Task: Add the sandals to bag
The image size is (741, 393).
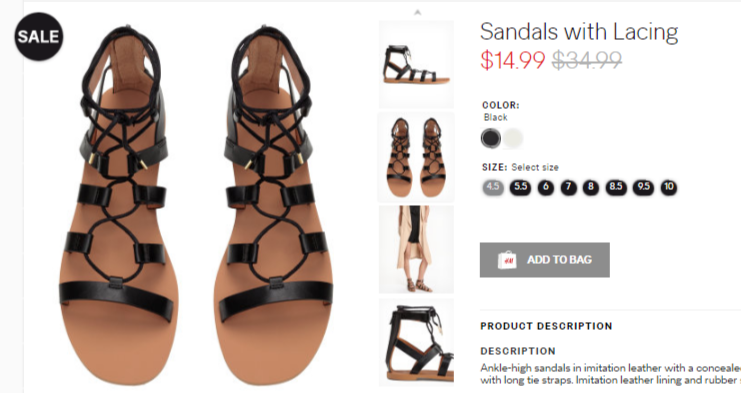Action: (544, 260)
